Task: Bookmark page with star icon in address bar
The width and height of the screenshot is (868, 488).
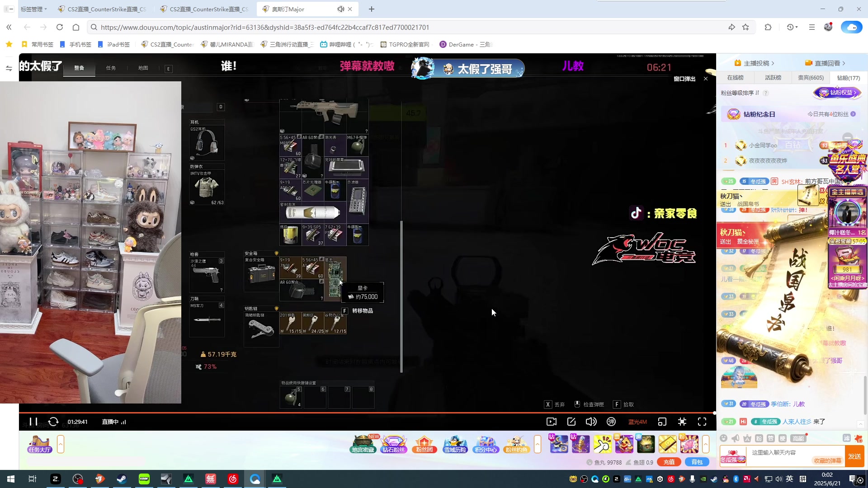Action: click(x=745, y=27)
